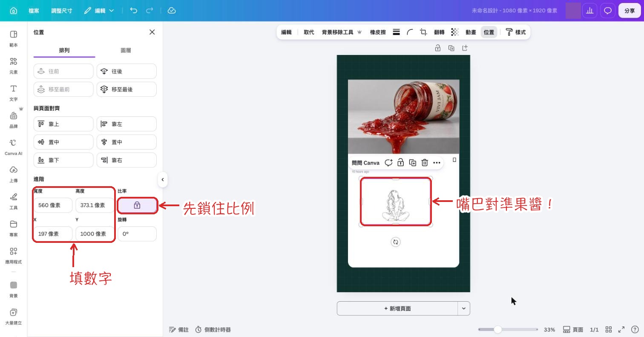Click 取代 replace in toolbar
This screenshot has width=644, height=337.
pyautogui.click(x=309, y=32)
